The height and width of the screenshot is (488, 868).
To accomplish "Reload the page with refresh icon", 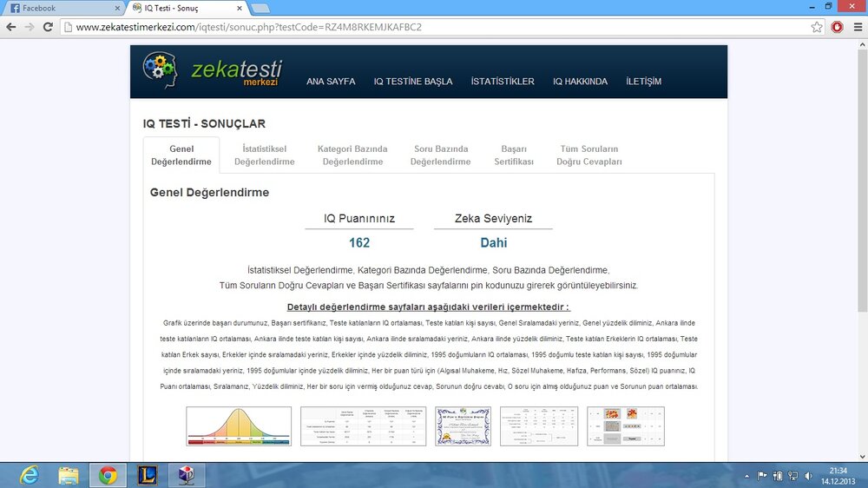I will [x=48, y=27].
